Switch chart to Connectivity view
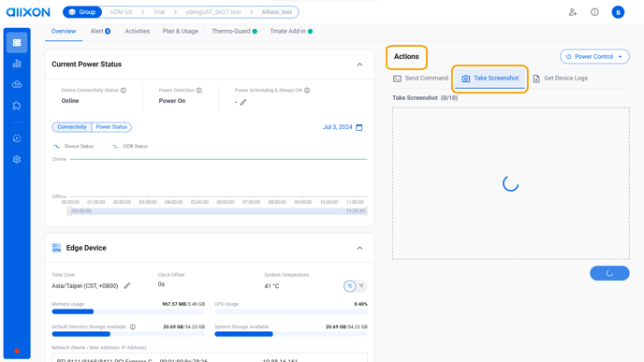 pos(72,127)
